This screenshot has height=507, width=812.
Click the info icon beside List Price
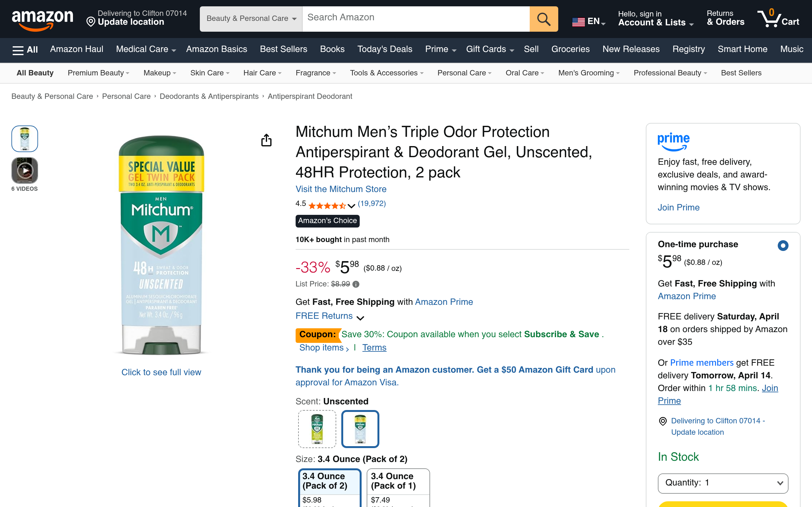coord(356,284)
